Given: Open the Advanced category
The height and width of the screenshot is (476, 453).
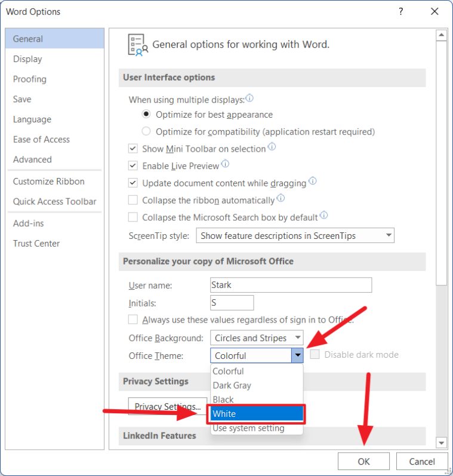Looking at the screenshot, I should click(55, 159).
